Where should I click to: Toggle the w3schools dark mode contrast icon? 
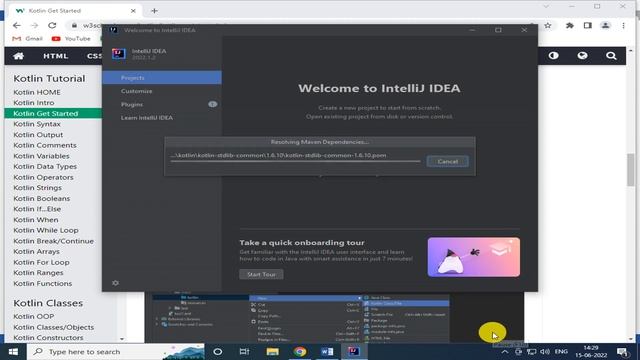(x=553, y=56)
